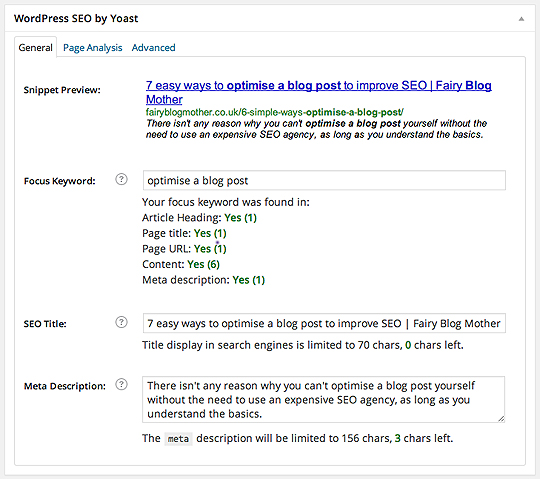Click inside the SEO Title field
The height and width of the screenshot is (479, 540).
pos(324,323)
